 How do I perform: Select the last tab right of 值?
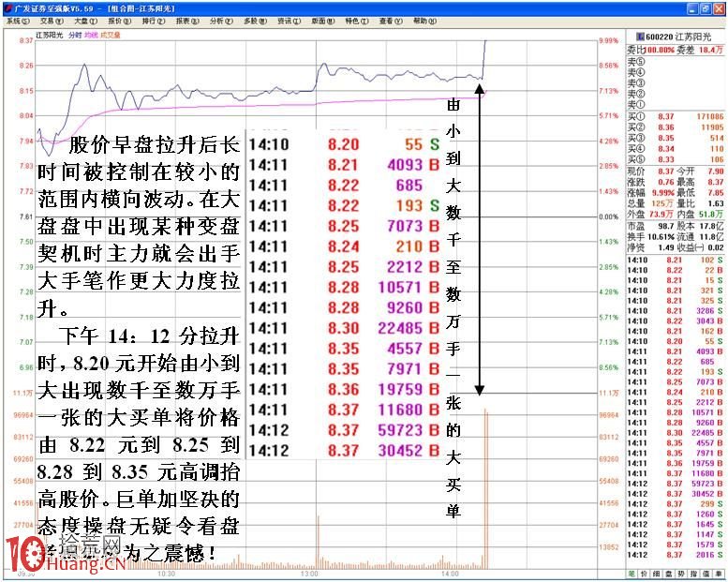(719, 575)
